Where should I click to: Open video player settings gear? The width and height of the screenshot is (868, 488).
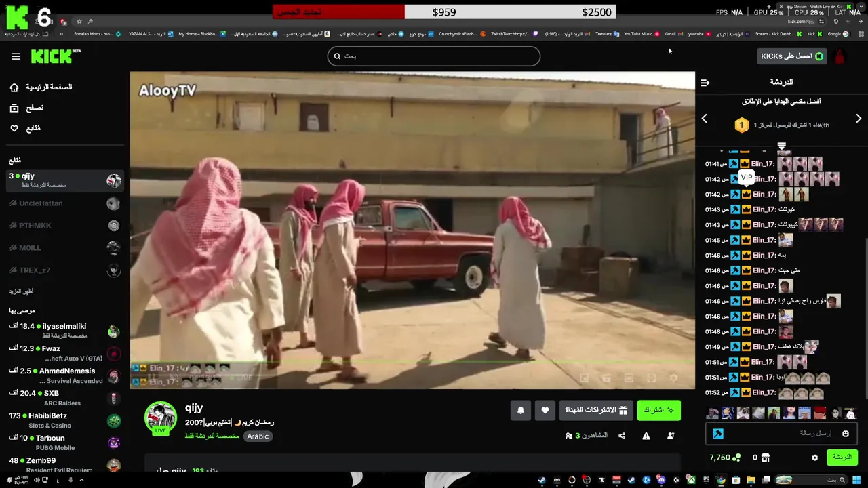tap(673, 378)
